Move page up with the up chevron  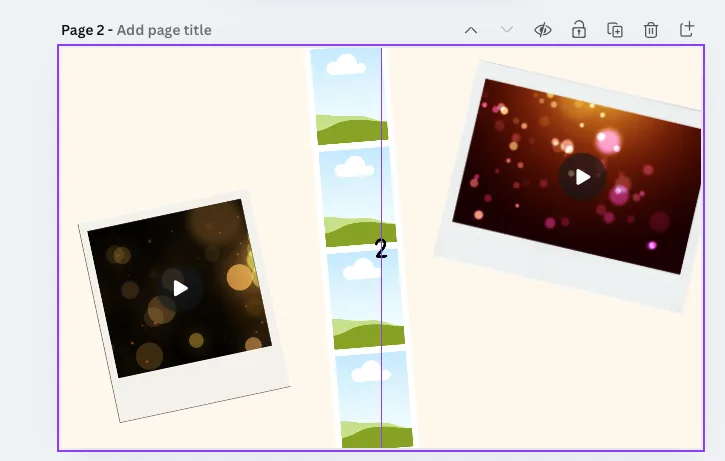tap(471, 31)
